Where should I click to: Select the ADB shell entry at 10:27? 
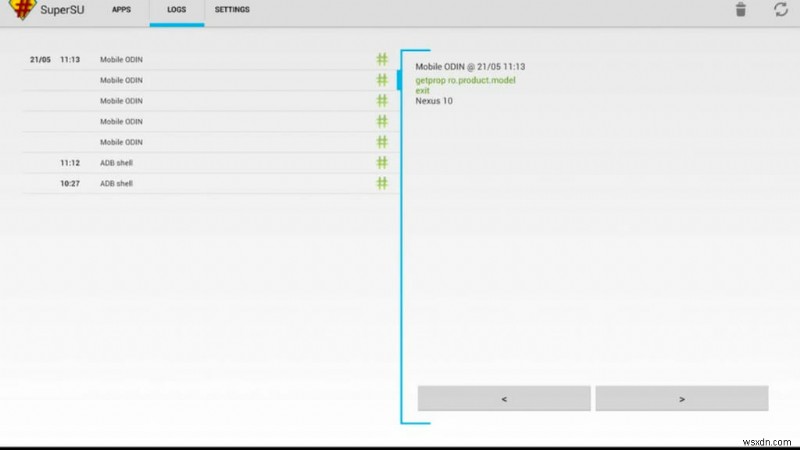tap(210, 183)
